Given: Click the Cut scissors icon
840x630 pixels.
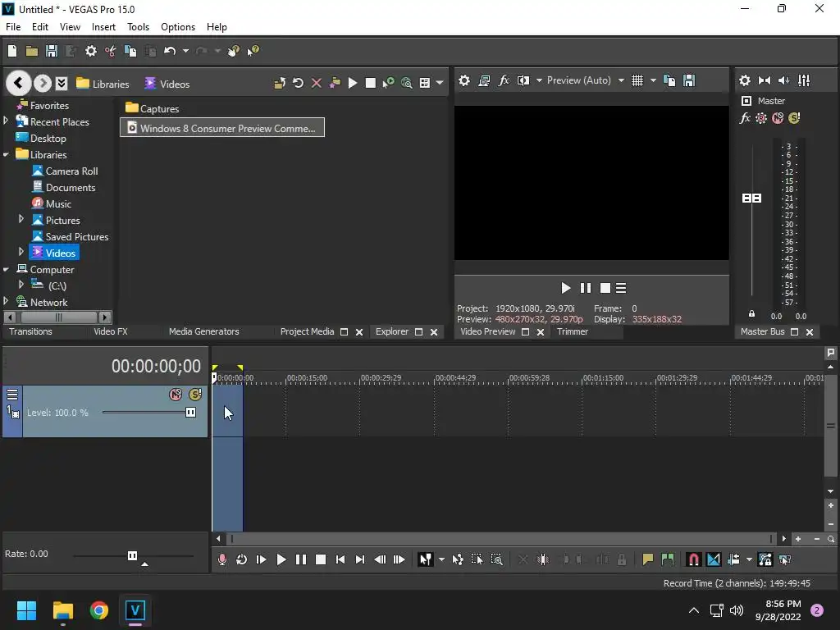Looking at the screenshot, I should coord(111,51).
